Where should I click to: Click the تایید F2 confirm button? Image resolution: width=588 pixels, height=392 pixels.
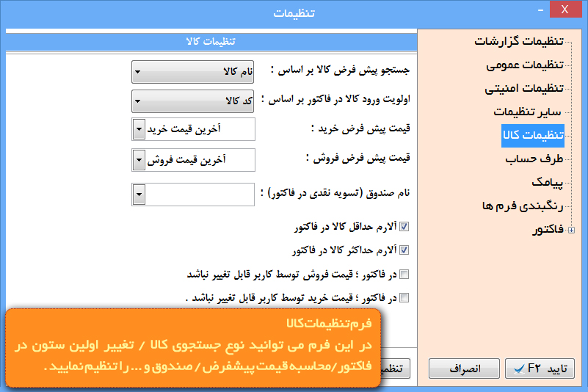tap(540, 368)
